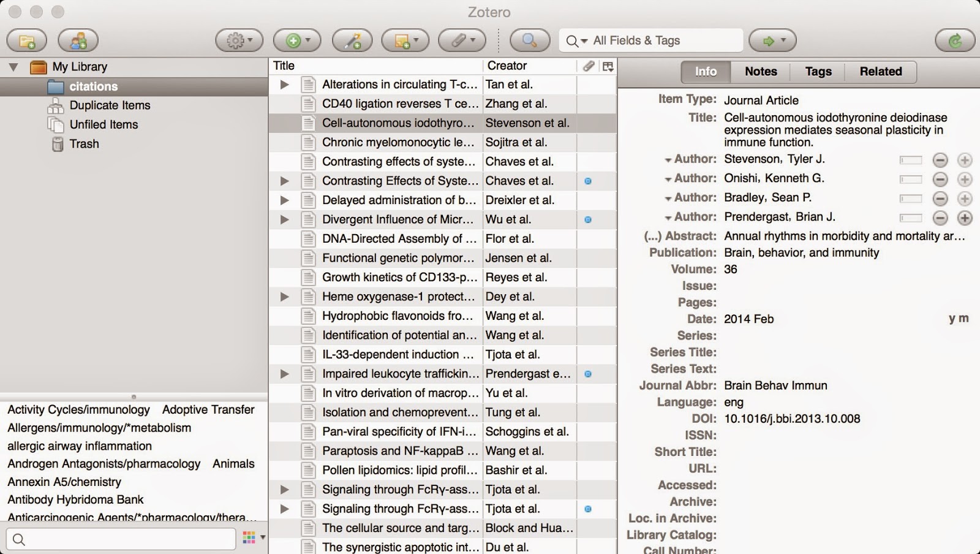The height and width of the screenshot is (554, 980).
Task: Click the green New Item button
Action: click(297, 40)
